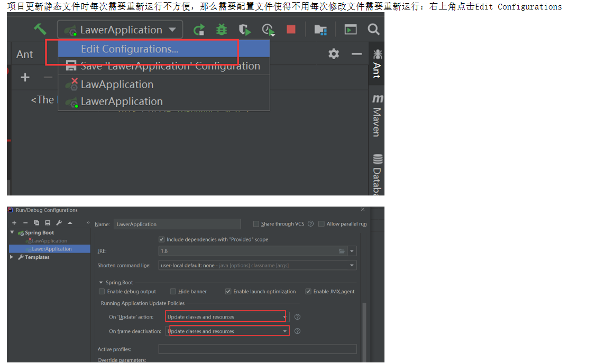Viewport: 596px width, 364px height.
Task: Toggle Include dependencies with Provided scope checkbox
Action: [x=161, y=239]
